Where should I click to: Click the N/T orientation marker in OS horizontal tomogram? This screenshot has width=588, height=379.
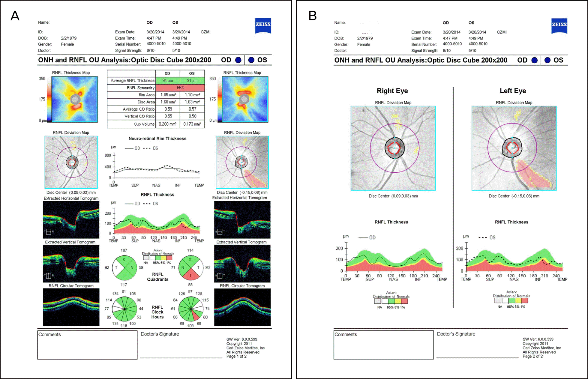click(220, 232)
